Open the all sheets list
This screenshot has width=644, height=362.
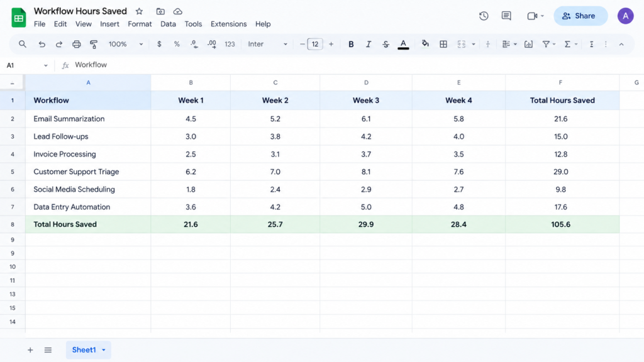pos(48,350)
